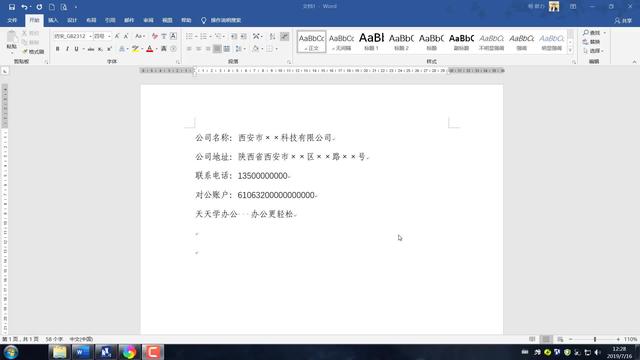Decrease paragraph indent

pyautogui.click(x=233, y=36)
